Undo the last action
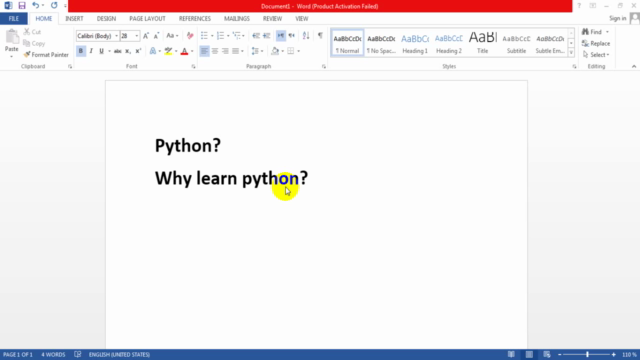 (36, 5)
